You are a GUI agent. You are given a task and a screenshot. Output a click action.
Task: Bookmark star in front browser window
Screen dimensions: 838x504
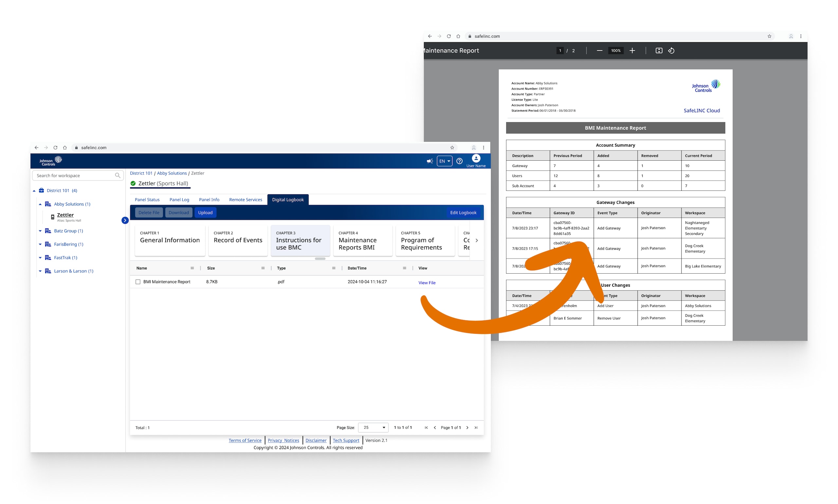click(452, 148)
